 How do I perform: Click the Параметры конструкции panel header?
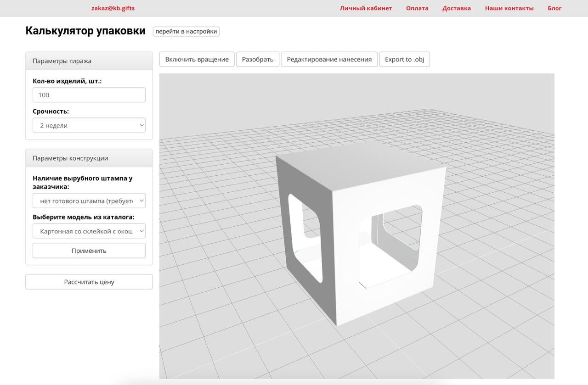(x=89, y=158)
